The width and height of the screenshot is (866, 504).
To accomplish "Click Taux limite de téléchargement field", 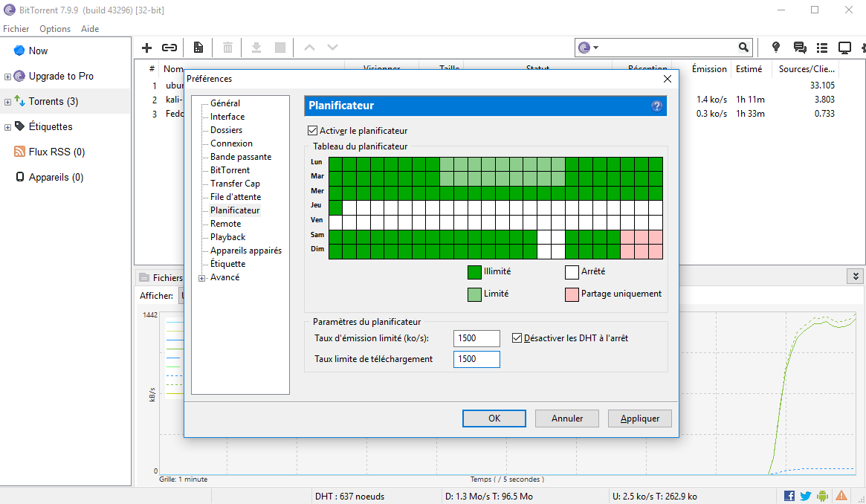I will click(476, 359).
